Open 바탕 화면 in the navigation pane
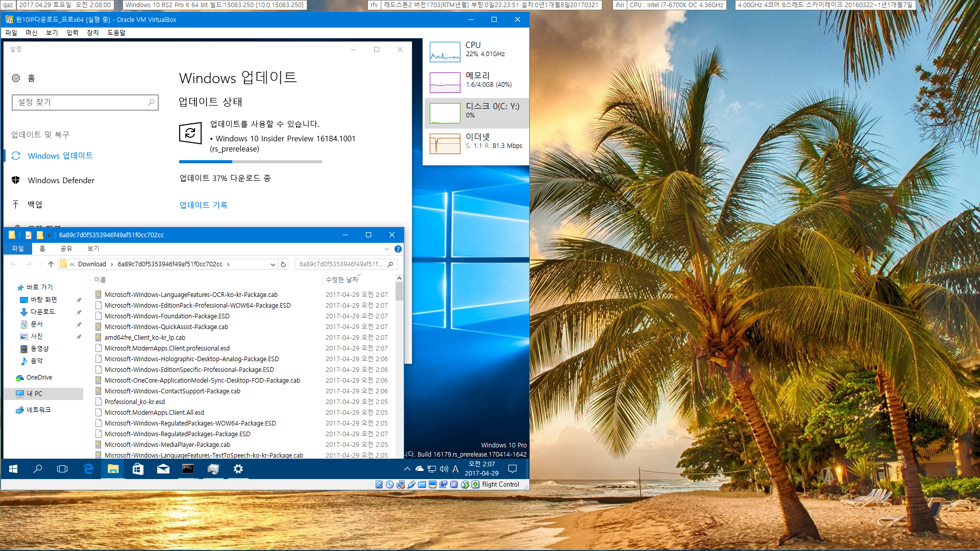 point(43,300)
